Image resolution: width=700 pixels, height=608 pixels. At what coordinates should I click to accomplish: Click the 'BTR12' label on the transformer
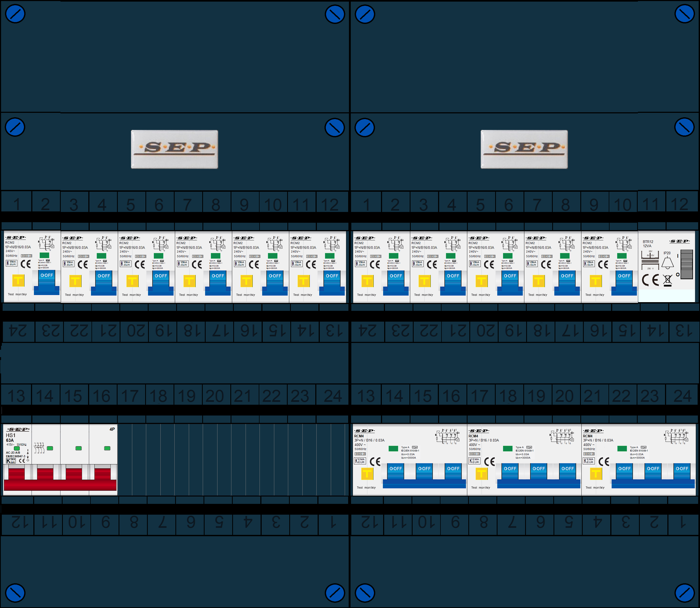(648, 242)
